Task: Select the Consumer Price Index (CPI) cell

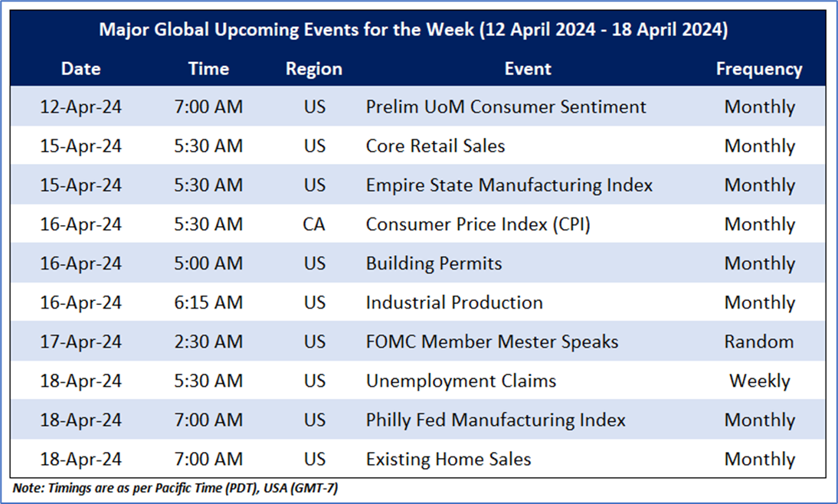Action: pyautogui.click(x=478, y=224)
